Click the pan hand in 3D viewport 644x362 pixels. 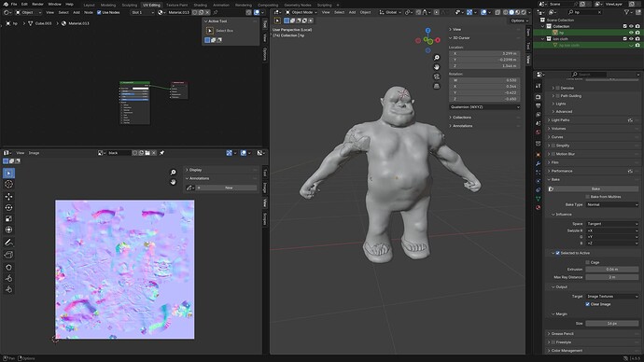(437, 67)
